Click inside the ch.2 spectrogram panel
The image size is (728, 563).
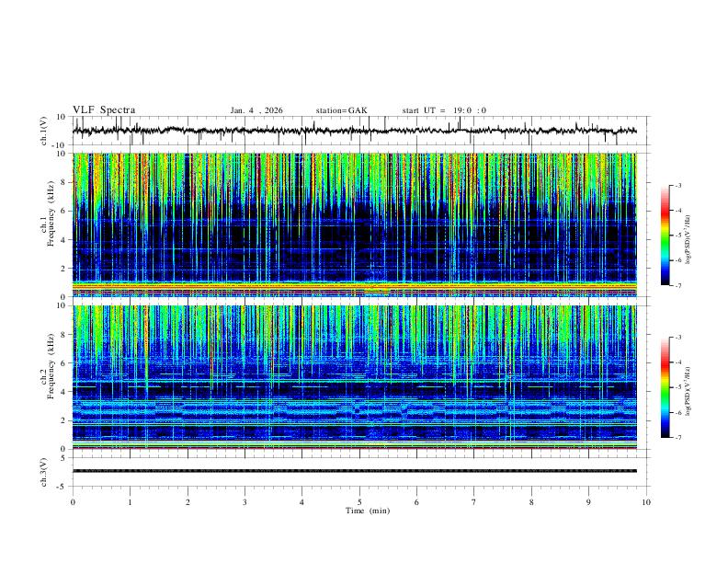(x=354, y=377)
